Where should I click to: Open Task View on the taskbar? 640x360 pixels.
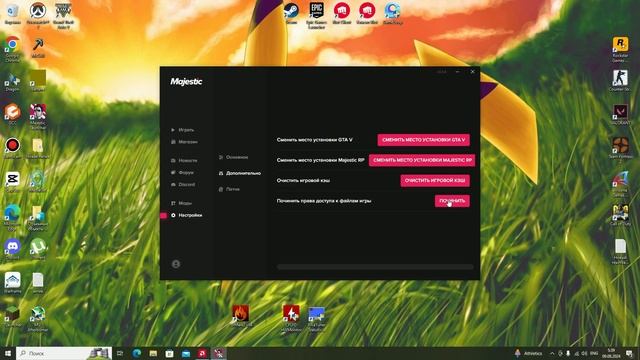(120, 353)
